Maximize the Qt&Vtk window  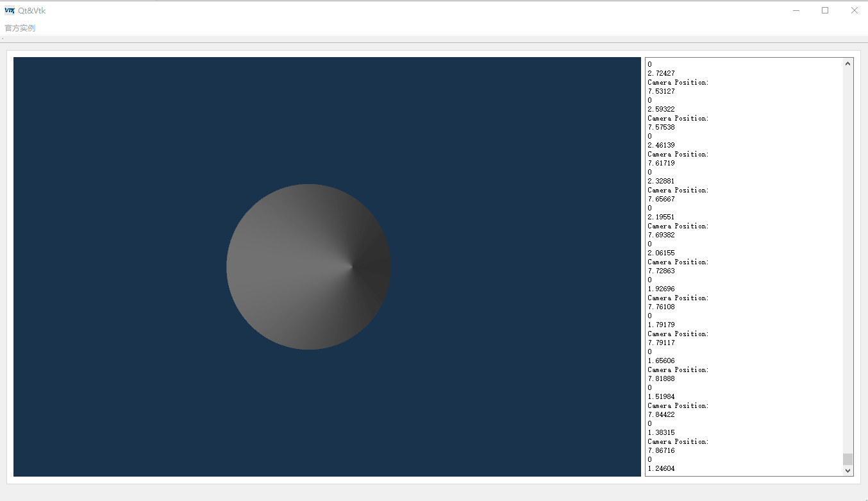825,10
